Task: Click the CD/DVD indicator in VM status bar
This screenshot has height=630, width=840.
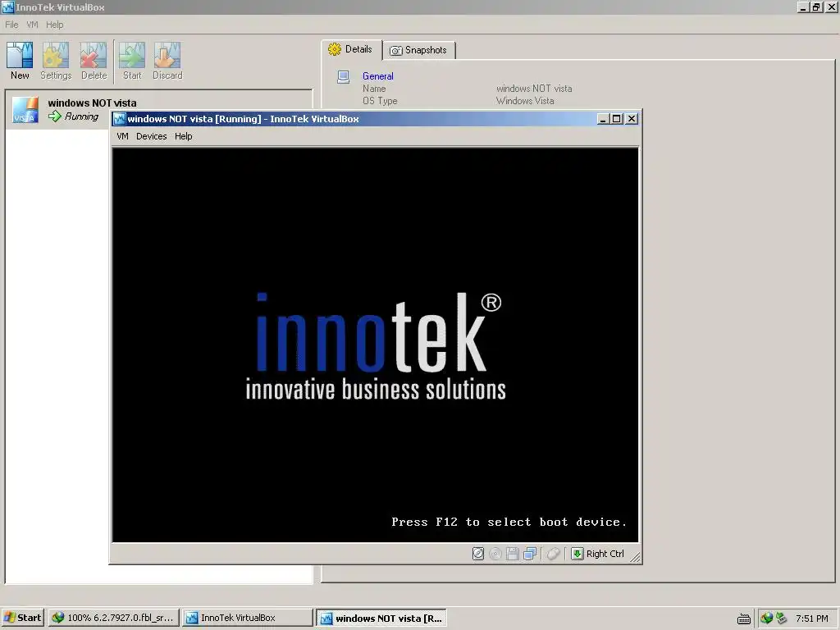Action: click(x=495, y=554)
